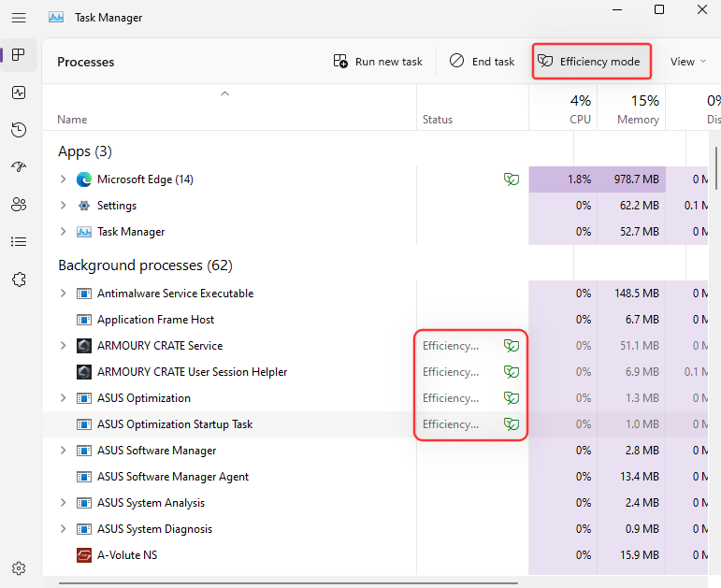This screenshot has width=721, height=588.
Task: Click Efficiency mode button in toolbar
Action: (x=591, y=62)
